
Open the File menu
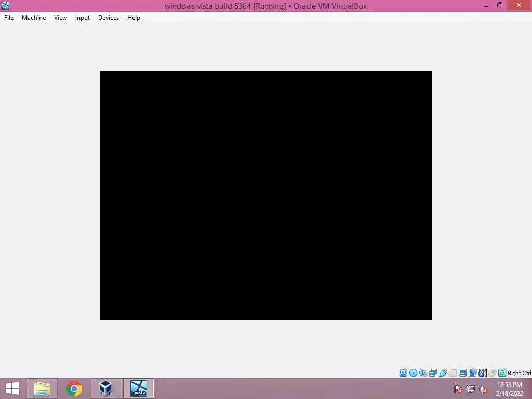tap(9, 18)
